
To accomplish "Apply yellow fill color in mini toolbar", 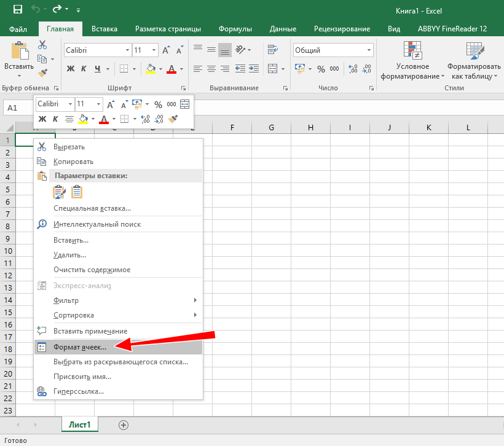I will tap(83, 119).
